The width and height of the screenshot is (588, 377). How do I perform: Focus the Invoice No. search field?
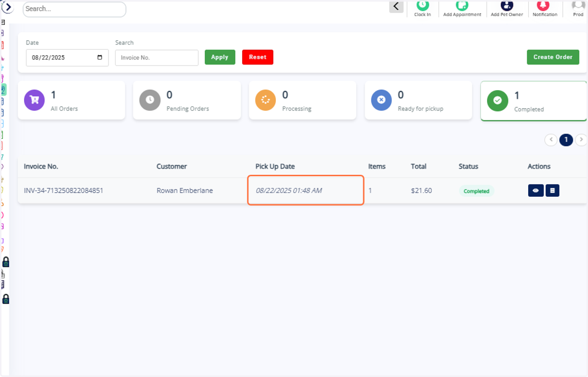click(157, 58)
